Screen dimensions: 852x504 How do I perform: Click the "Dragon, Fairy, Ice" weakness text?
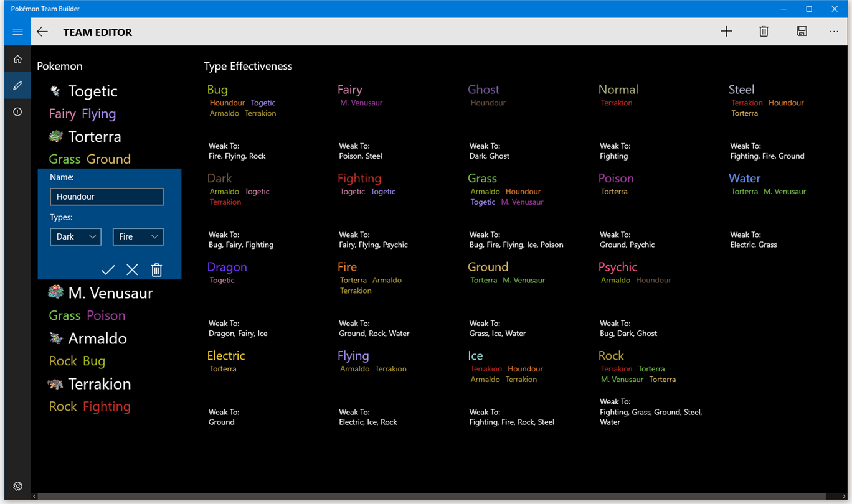click(x=238, y=334)
